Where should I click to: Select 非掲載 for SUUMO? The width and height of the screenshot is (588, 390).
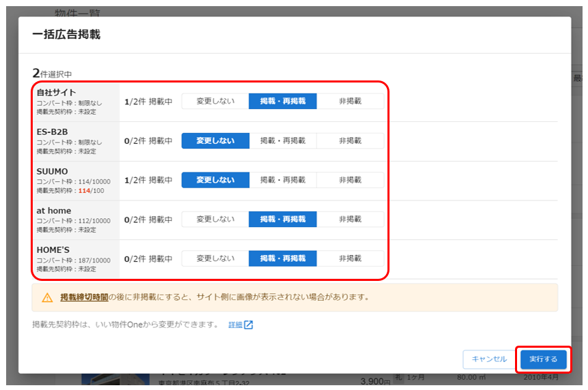pos(350,180)
